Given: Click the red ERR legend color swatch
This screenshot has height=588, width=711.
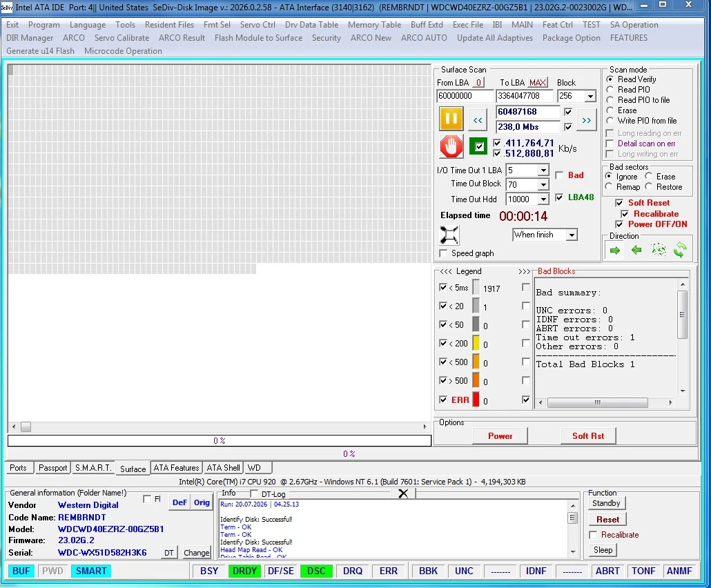Looking at the screenshot, I should click(x=476, y=400).
